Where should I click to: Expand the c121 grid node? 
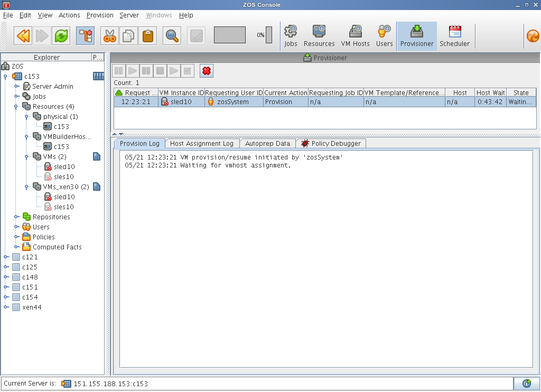6,257
